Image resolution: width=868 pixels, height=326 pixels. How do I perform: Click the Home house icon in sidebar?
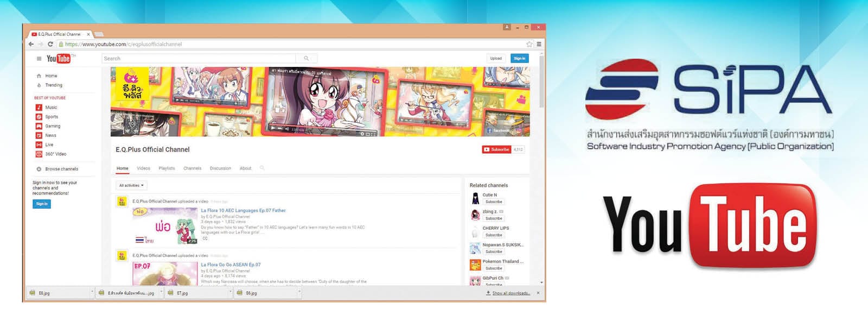tap(39, 76)
